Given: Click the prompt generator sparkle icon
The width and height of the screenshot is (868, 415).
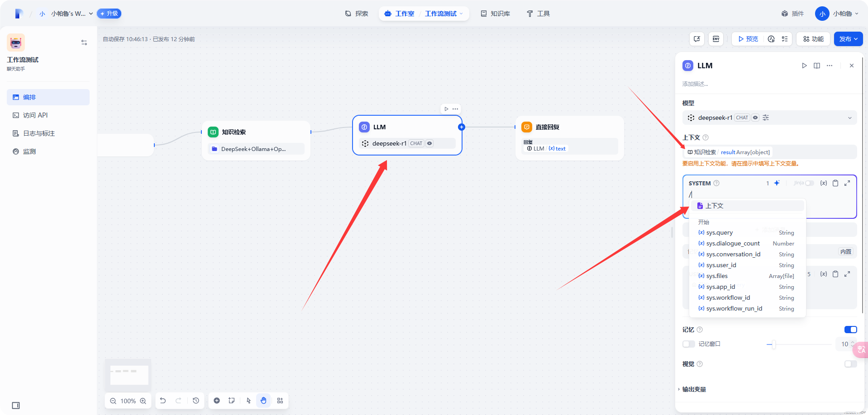Looking at the screenshot, I should click(777, 183).
